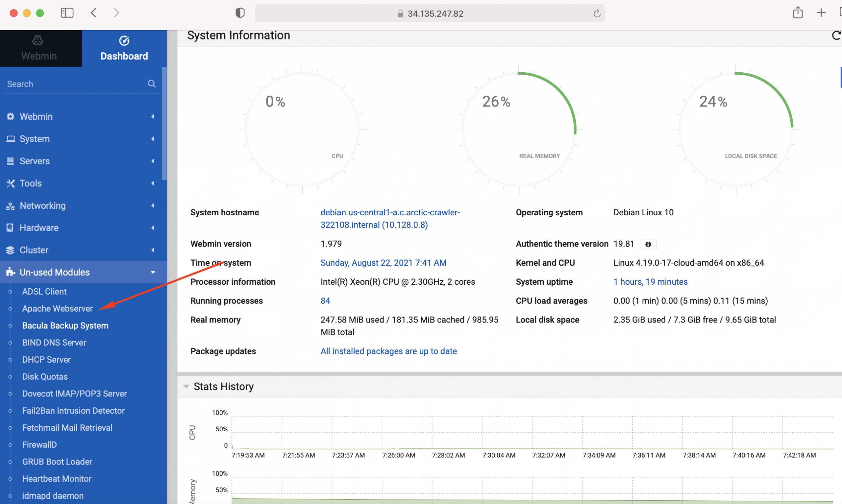Collapse the Stats History section
This screenshot has width=842, height=504.
coord(186,387)
